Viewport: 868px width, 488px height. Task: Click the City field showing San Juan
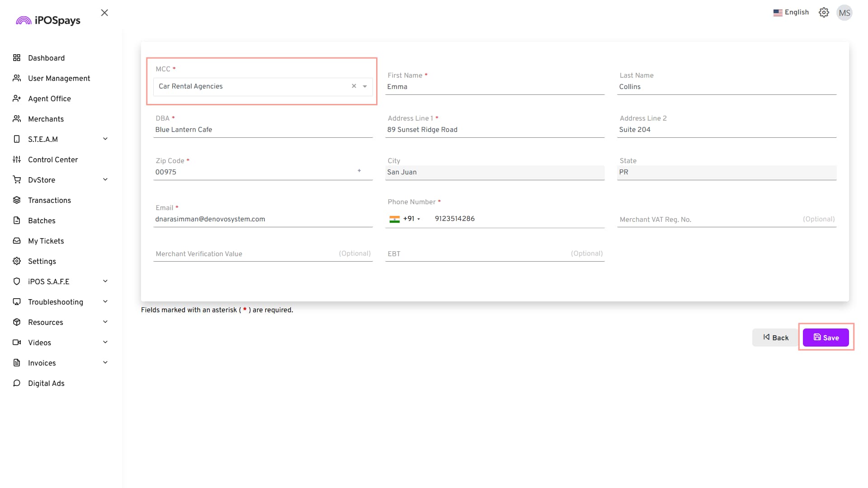coord(495,172)
